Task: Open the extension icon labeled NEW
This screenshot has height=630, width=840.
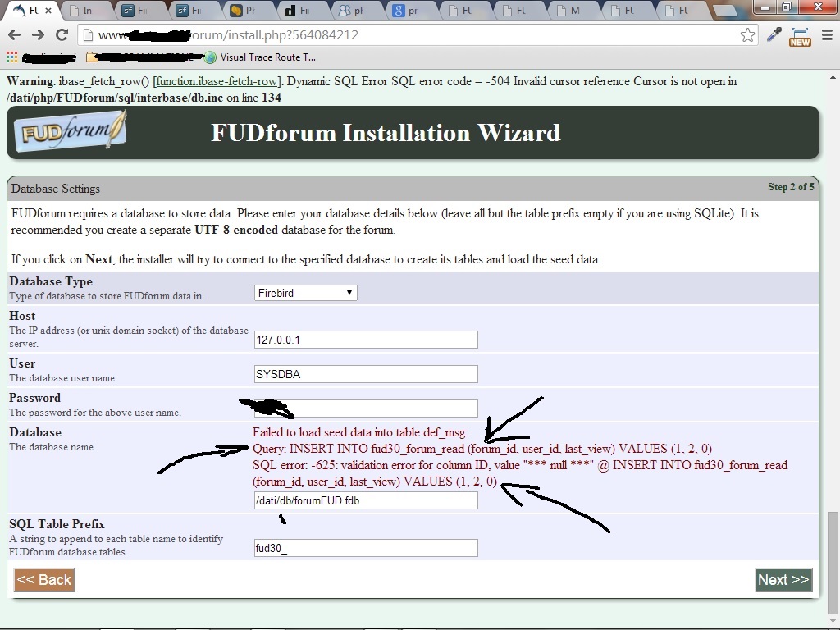Action: pos(800,36)
